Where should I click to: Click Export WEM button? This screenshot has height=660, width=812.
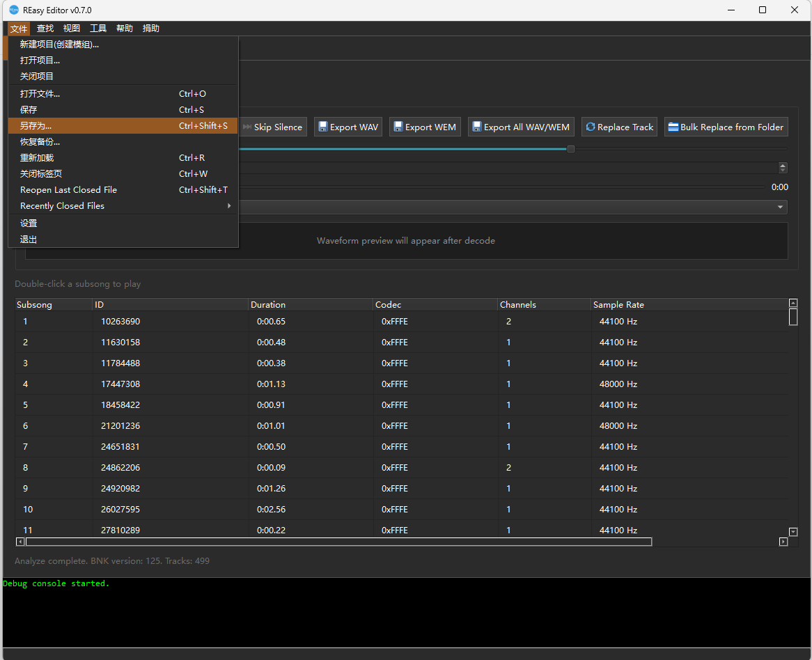[x=425, y=127]
